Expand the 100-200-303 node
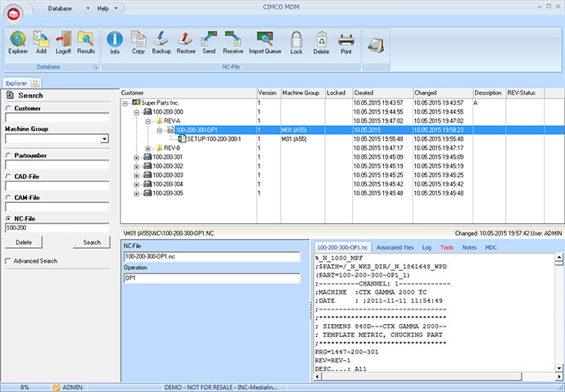 point(137,176)
